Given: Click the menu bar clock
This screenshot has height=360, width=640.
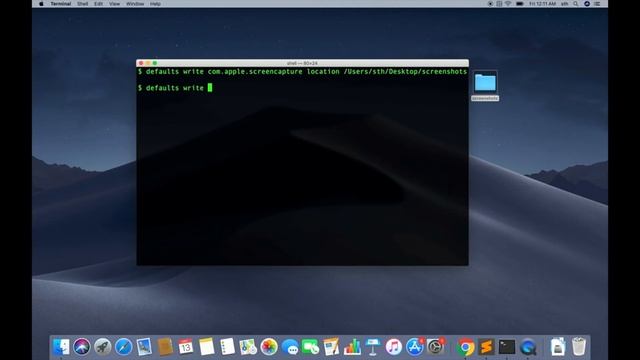Looking at the screenshot, I should click(542, 4).
